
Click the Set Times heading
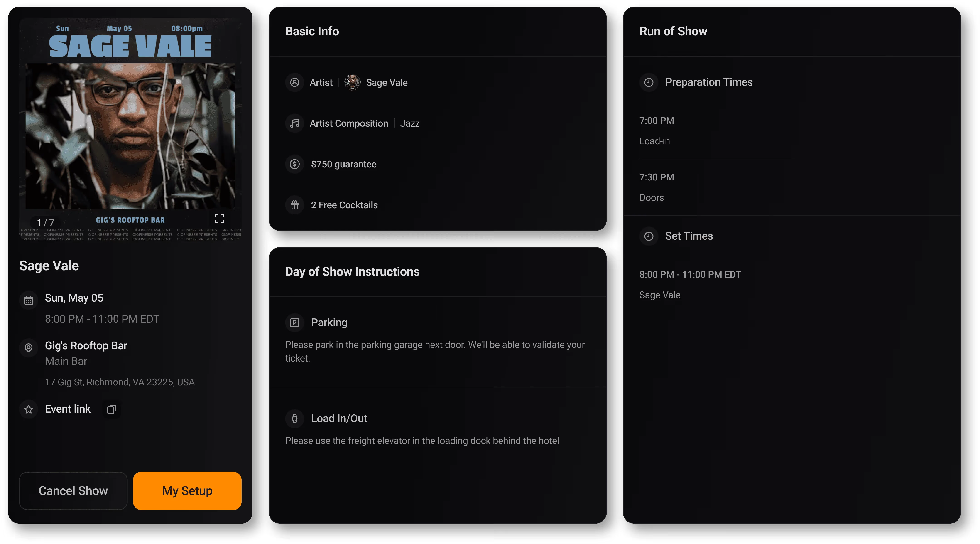coord(689,236)
